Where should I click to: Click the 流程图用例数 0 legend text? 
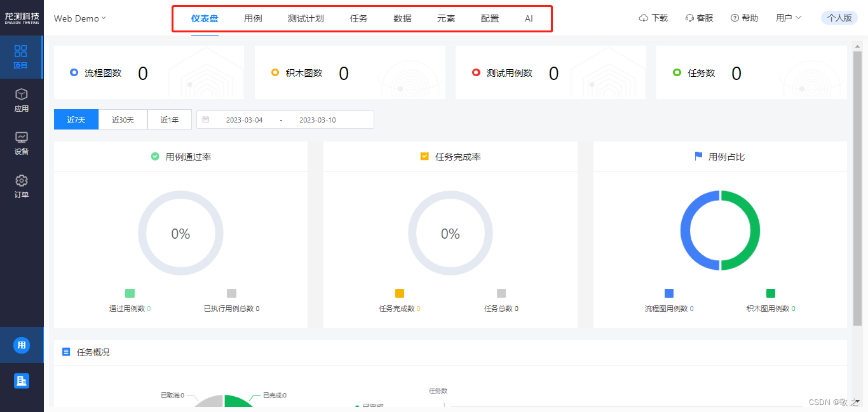coord(669,309)
